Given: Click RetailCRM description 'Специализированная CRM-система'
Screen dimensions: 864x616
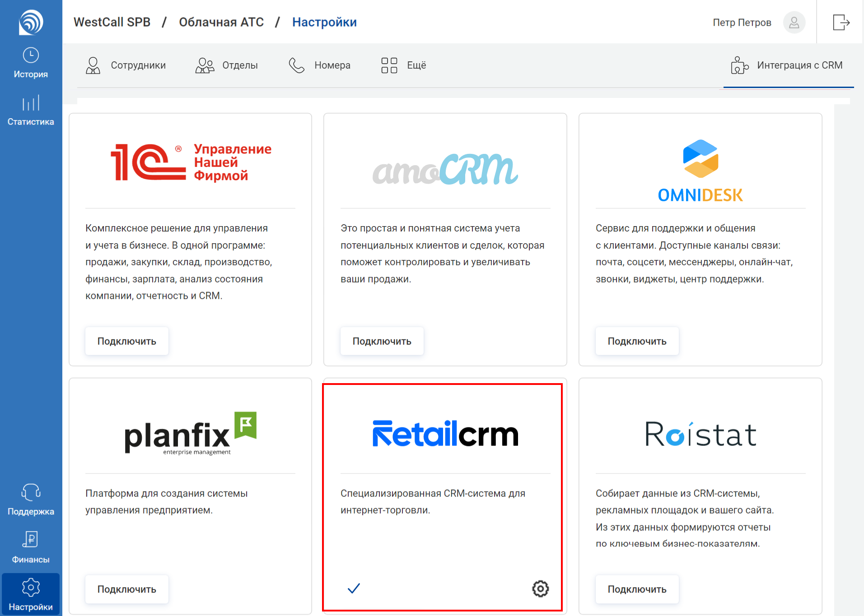Looking at the screenshot, I should tap(423, 494).
